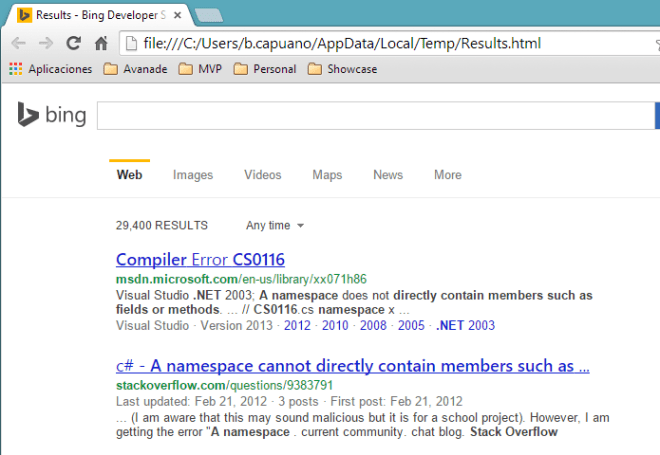Screen dimensions: 660x455
Task: Switch to the Videos search tab
Action: click(262, 175)
